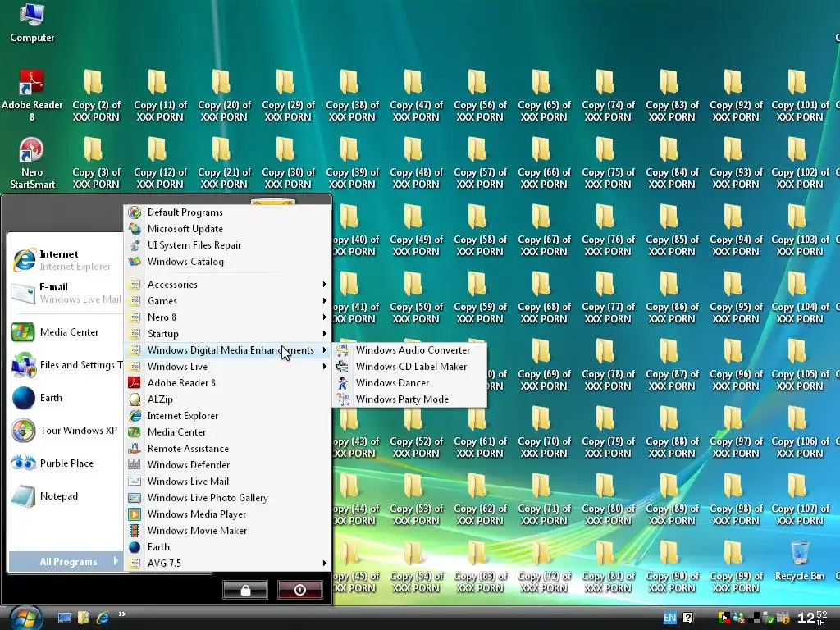Viewport: 840px width, 630px height.
Task: Click the start menu power button
Action: [x=300, y=590]
